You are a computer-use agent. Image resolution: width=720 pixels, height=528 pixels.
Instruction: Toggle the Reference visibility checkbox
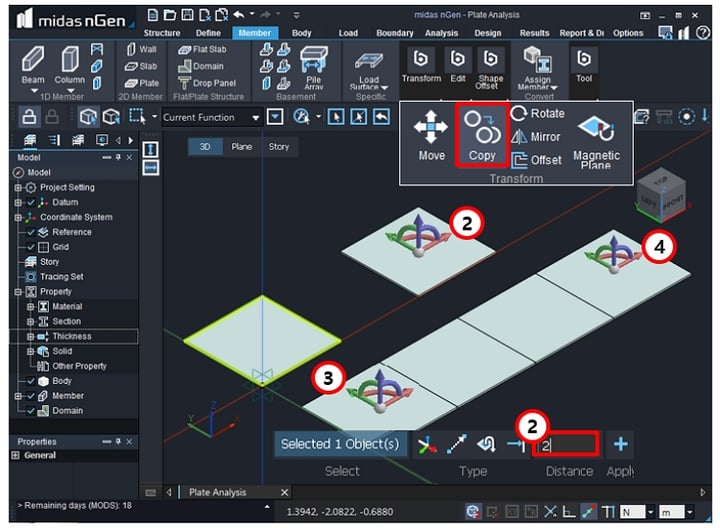tap(31, 232)
